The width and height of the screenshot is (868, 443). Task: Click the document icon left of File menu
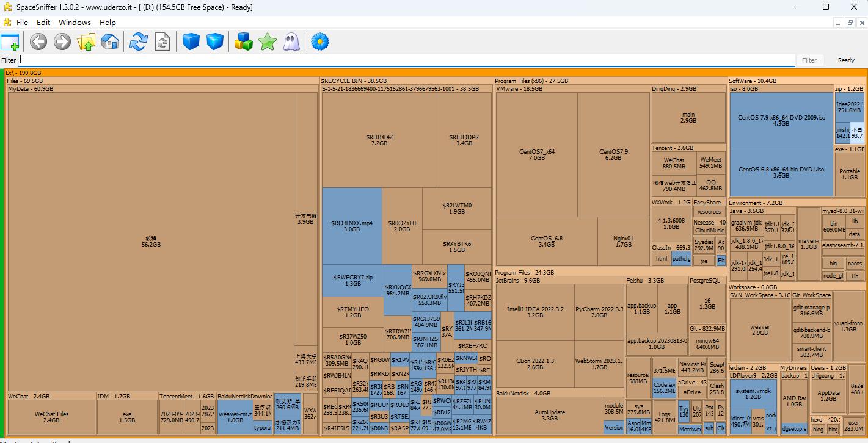(7, 22)
